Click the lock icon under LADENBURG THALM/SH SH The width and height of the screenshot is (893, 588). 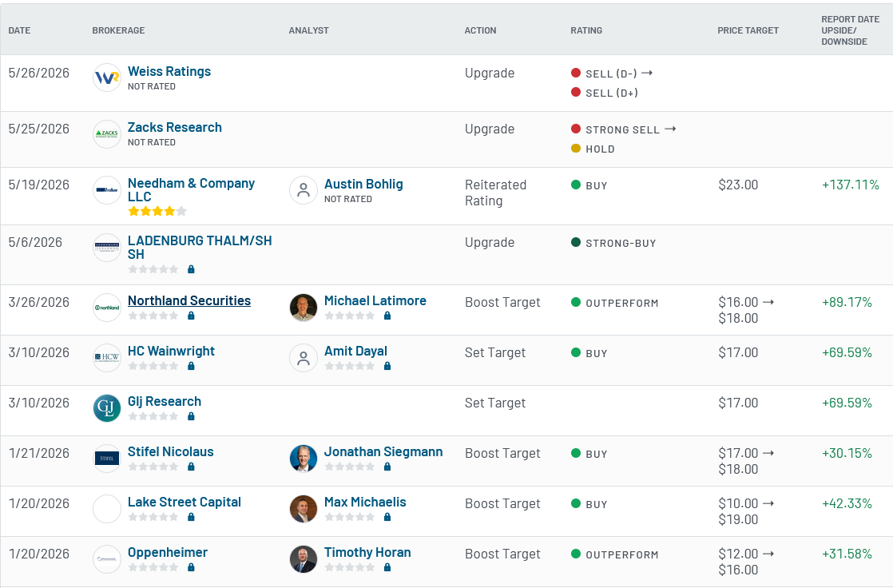point(192,269)
